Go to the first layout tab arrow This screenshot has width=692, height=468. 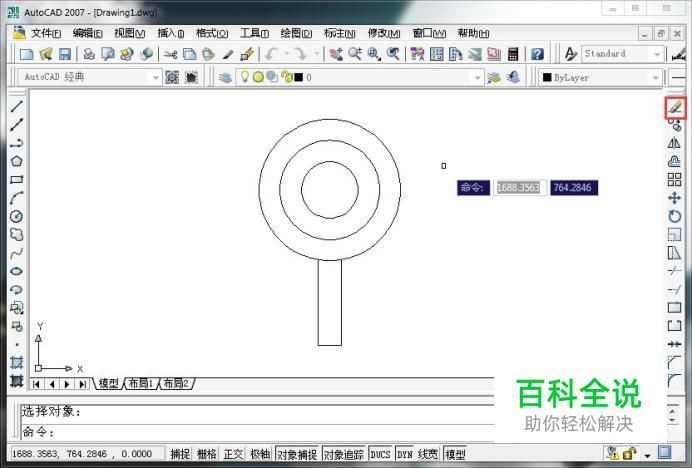pyautogui.click(x=36, y=384)
